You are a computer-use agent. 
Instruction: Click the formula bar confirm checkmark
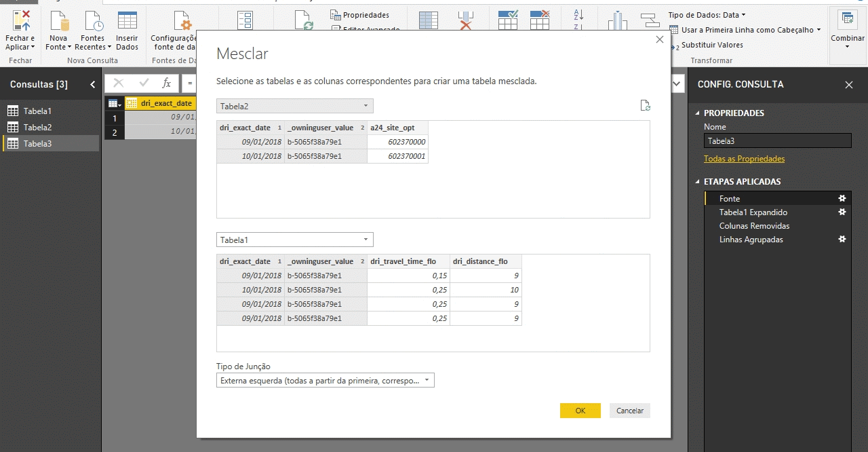144,83
